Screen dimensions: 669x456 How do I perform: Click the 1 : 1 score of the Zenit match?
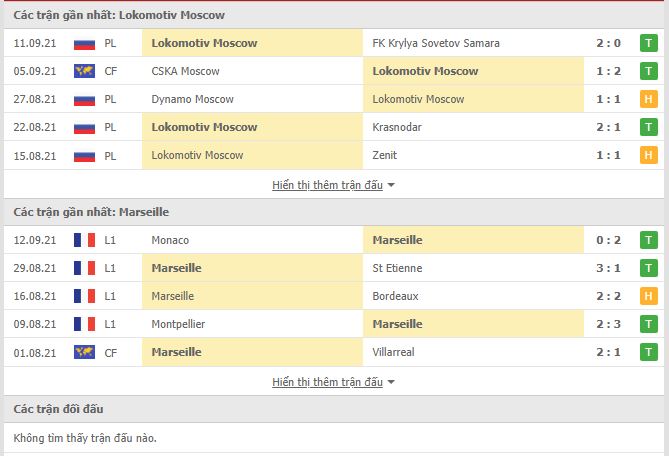608,155
